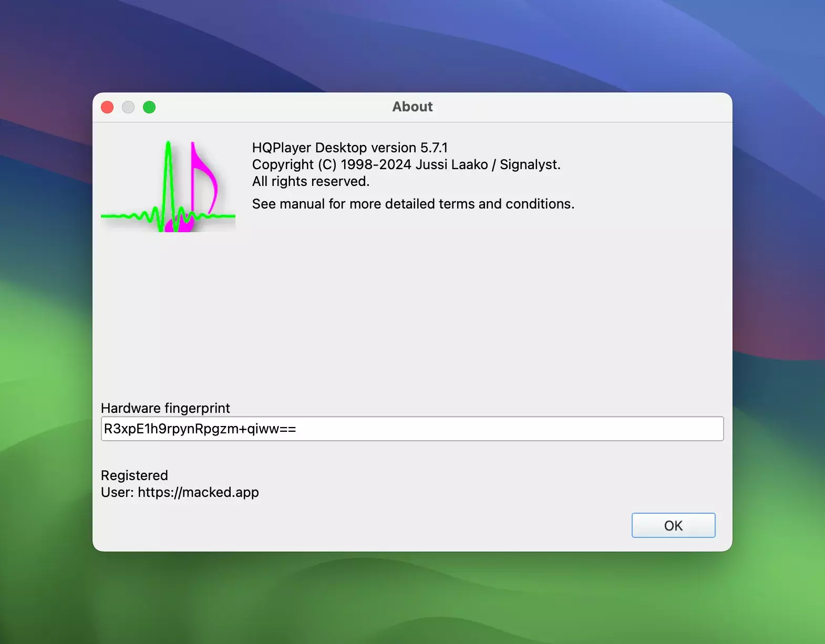The height and width of the screenshot is (644, 825).
Task: Click the "User: https://macked.app" text
Action: point(180,492)
